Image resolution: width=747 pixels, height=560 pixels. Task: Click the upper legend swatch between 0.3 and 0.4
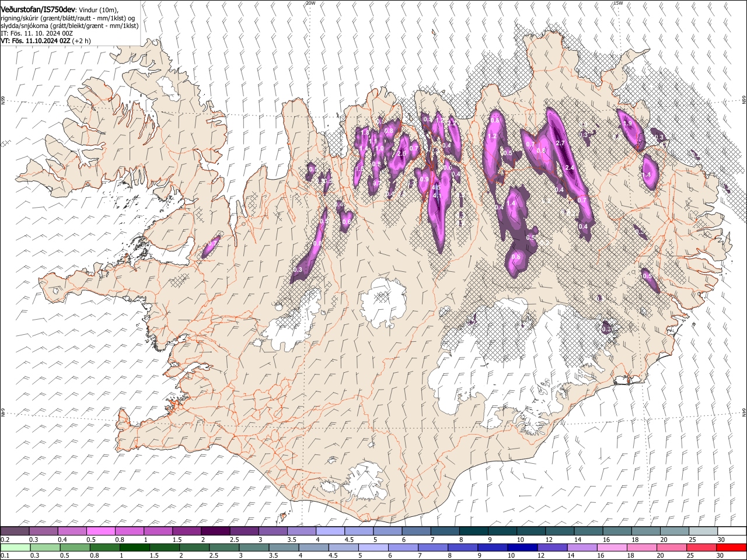coord(44,531)
